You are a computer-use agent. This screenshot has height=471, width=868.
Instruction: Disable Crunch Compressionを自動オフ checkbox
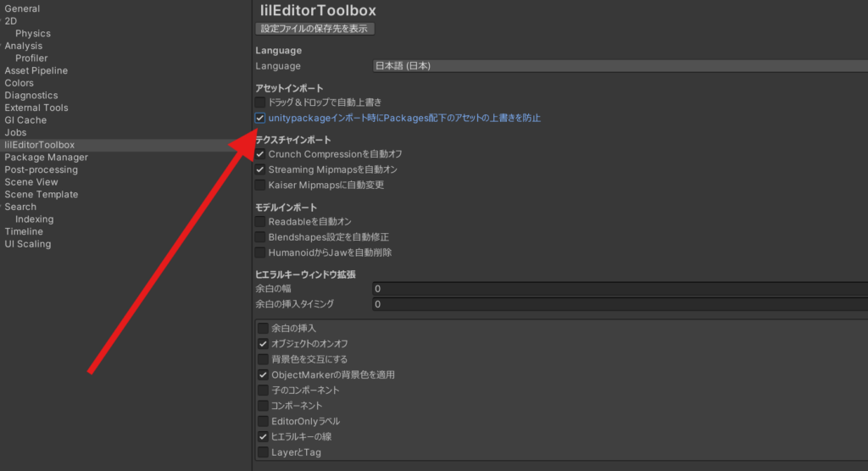tap(261, 154)
